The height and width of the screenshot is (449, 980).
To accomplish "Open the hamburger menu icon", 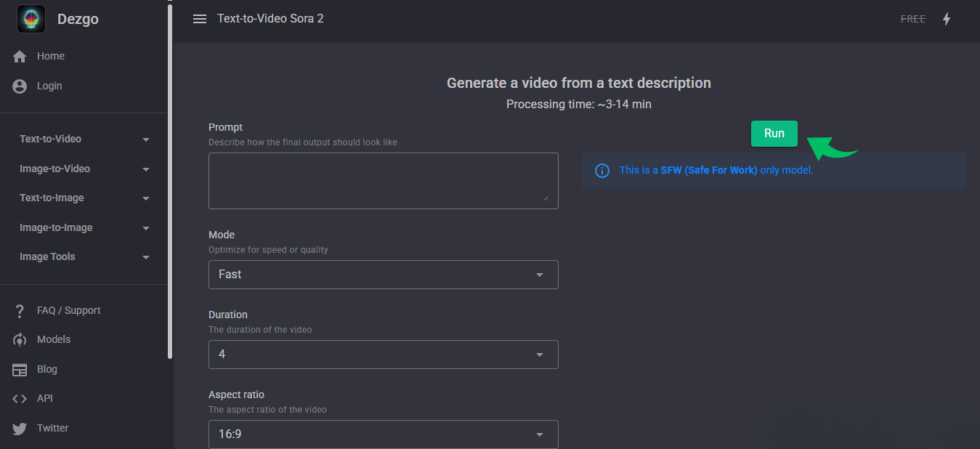I will (x=199, y=19).
